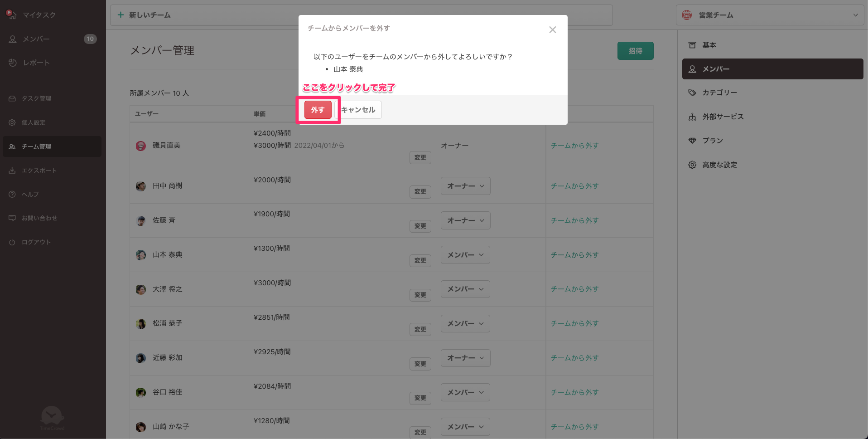Screen dimensions: 868x439
Task: Close the remove-member dialog with X
Action: (x=552, y=30)
